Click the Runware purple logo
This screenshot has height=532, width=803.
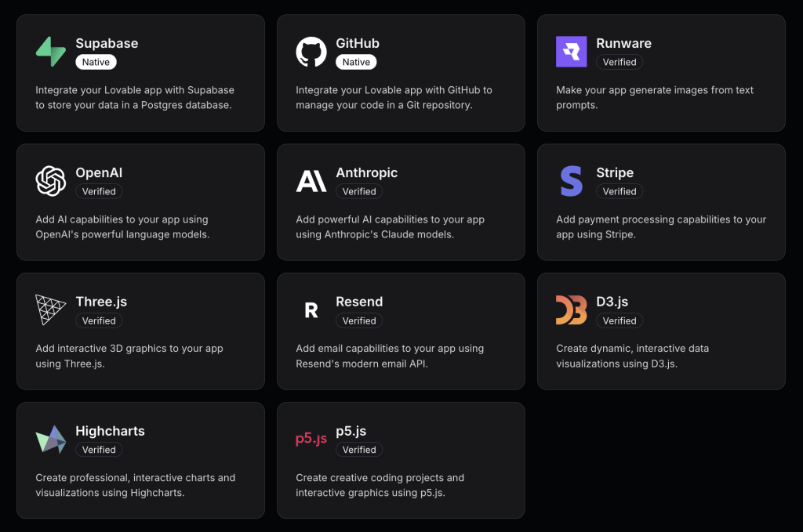click(570, 51)
